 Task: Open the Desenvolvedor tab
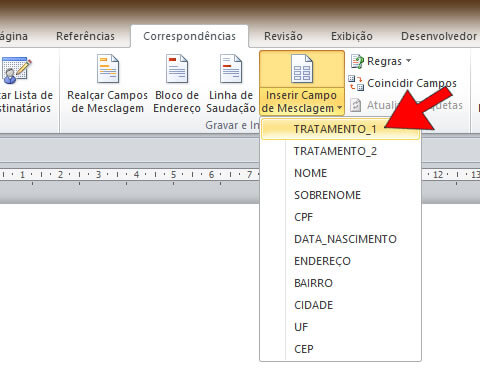(439, 36)
